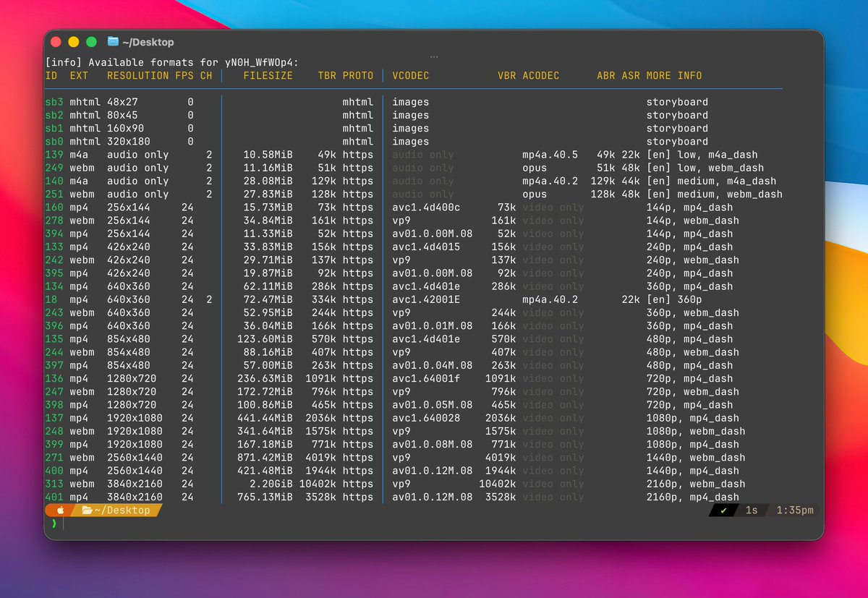The width and height of the screenshot is (868, 598).
Task: Click format ID sb0
Action: click(x=54, y=142)
